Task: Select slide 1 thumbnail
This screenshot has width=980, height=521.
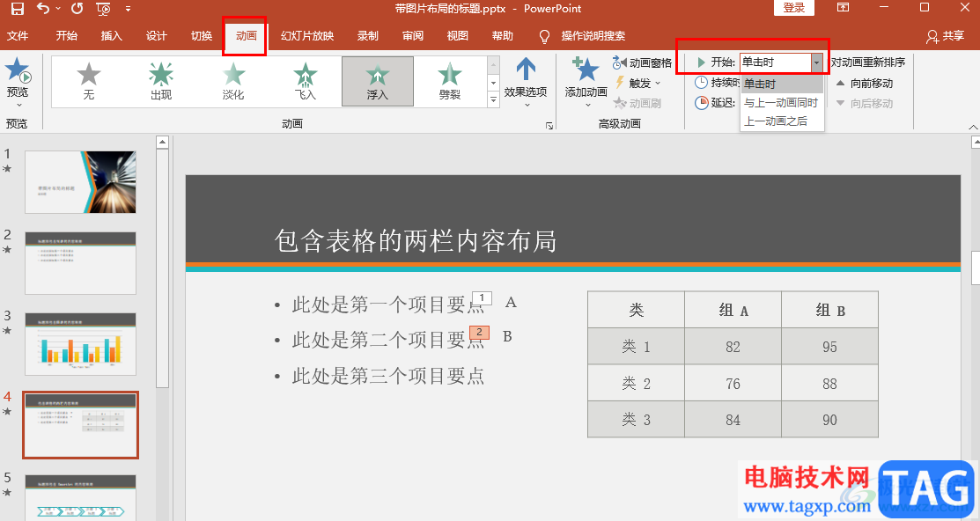Action: [81, 182]
